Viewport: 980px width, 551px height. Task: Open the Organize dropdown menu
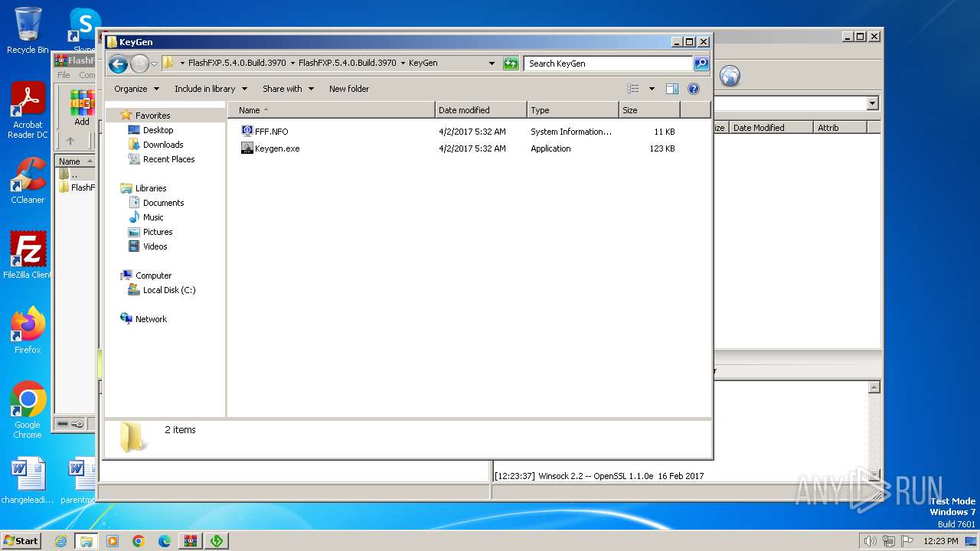click(x=136, y=89)
